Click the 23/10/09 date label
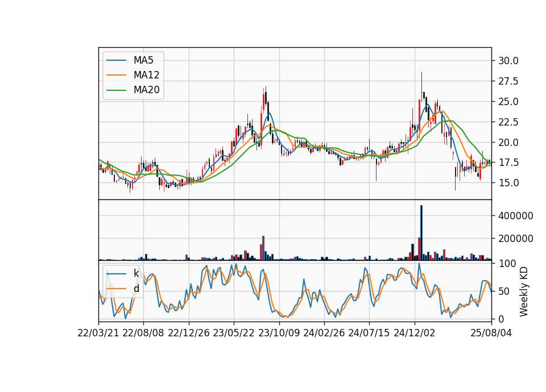 click(279, 333)
